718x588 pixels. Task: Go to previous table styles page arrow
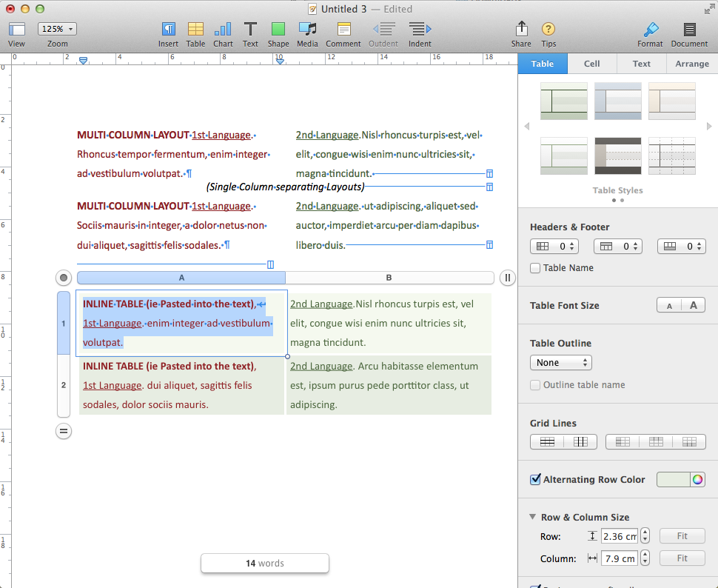[526, 126]
